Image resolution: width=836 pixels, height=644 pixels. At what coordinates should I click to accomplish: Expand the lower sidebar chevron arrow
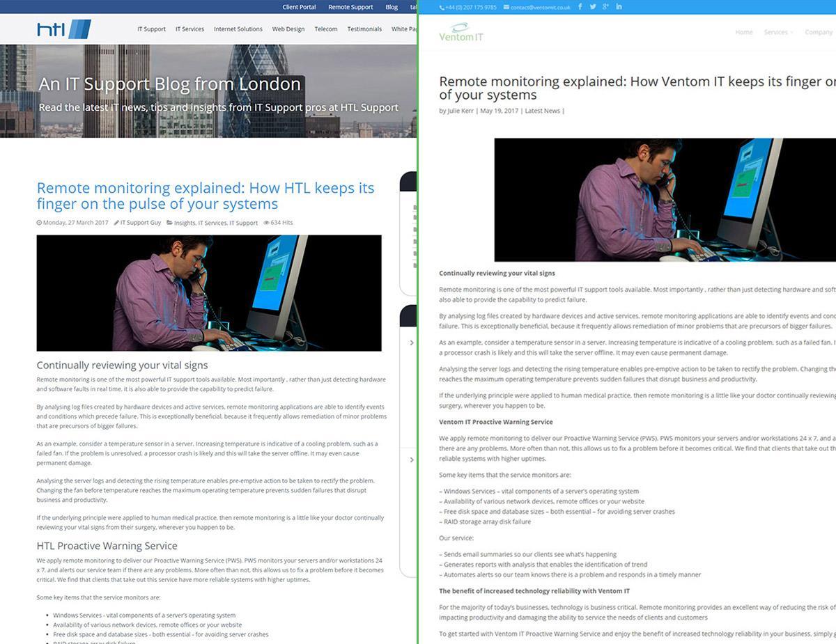pos(412,460)
